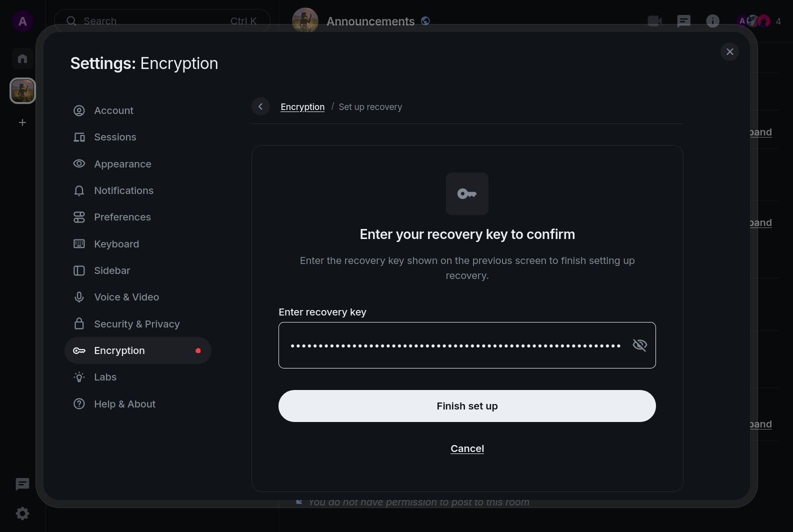Screen dimensions: 793x532
Task: Open Help & About section
Action: point(124,404)
